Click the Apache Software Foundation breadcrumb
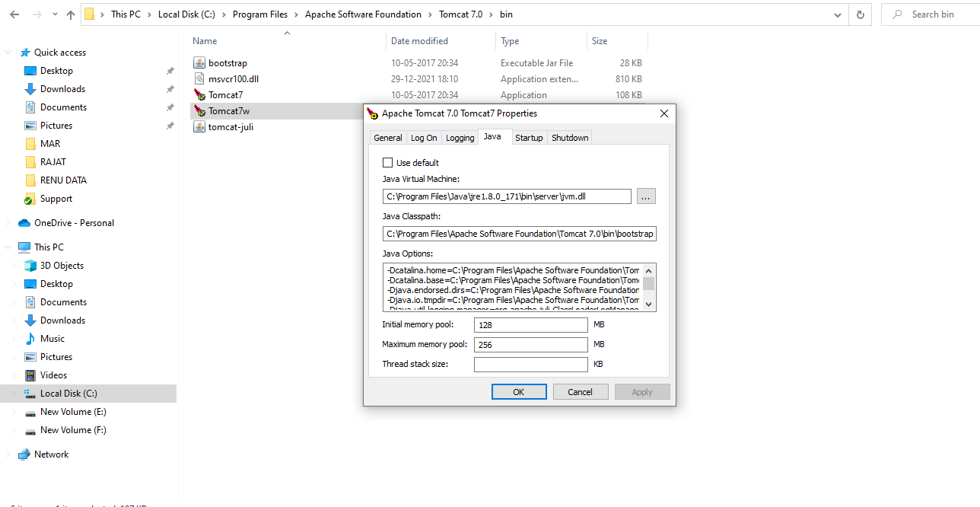 pos(363,14)
